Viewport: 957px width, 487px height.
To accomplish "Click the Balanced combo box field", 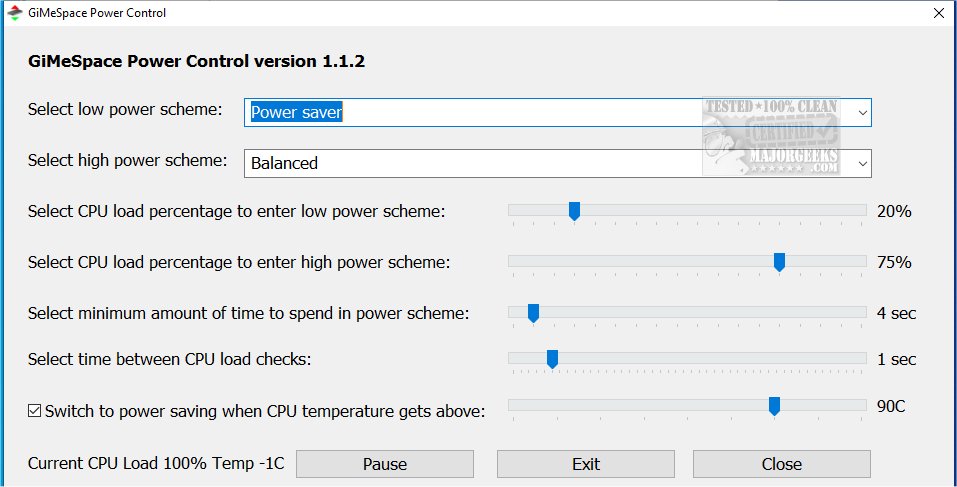I will click(470, 162).
